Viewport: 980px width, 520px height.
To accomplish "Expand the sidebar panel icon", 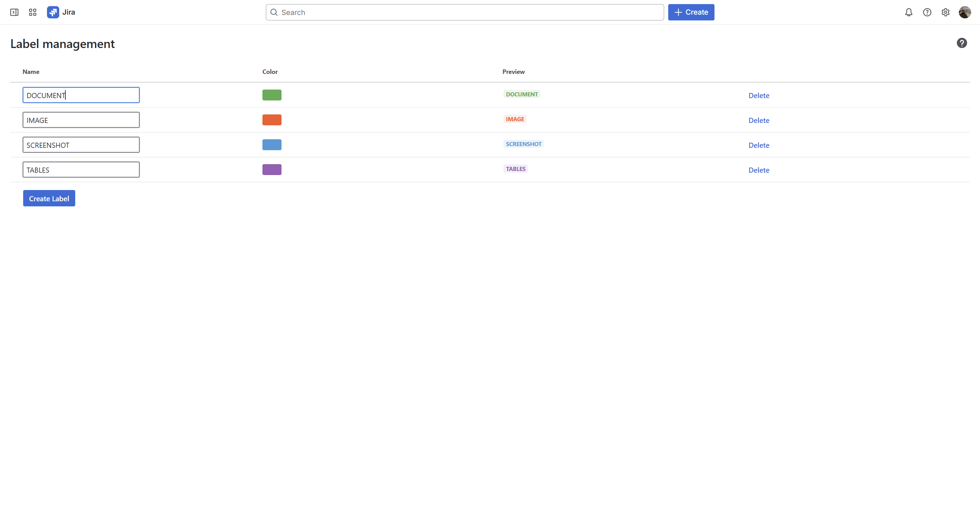I will [14, 12].
